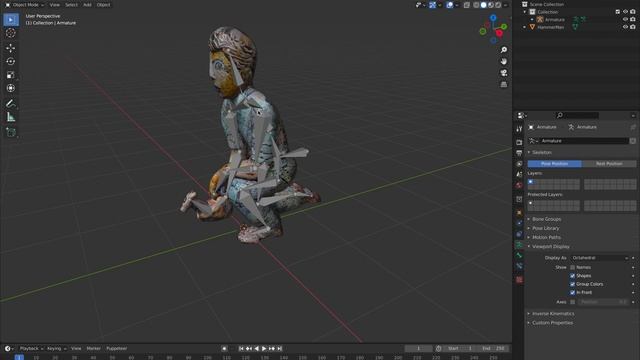The image size is (640, 360).
Task: Open the Select menu
Action: pos(71,5)
